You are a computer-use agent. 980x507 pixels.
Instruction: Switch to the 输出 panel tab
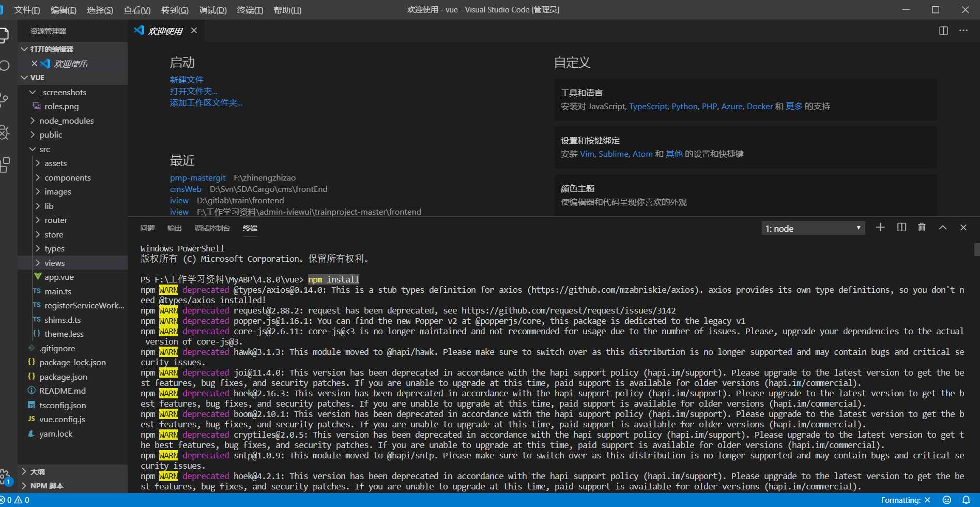pyautogui.click(x=175, y=228)
